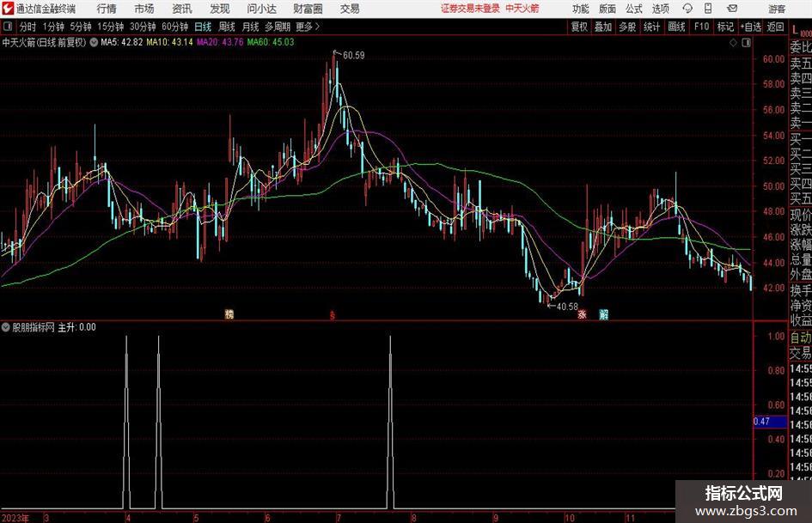This screenshot has width=812, height=523.
Task: Expand the 更多 periods menu
Action: (x=308, y=27)
